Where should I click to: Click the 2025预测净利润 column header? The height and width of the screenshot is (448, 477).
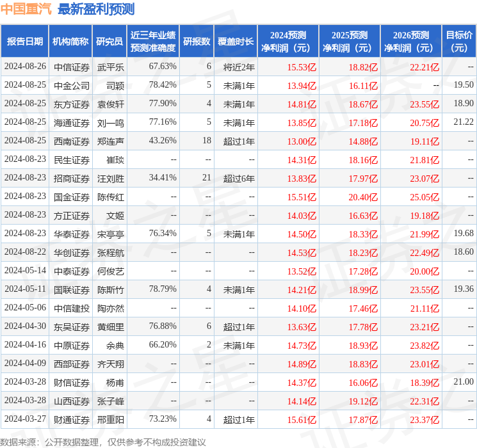350,42
